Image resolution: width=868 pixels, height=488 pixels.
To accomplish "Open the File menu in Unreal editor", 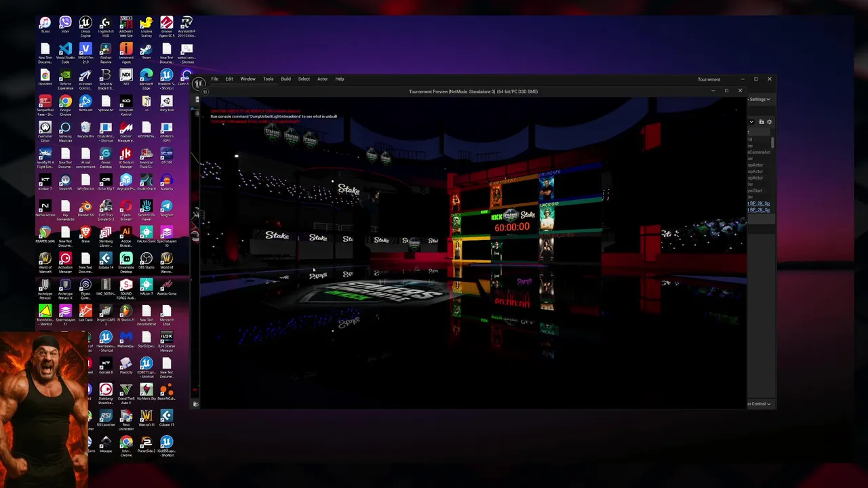I will coord(214,79).
